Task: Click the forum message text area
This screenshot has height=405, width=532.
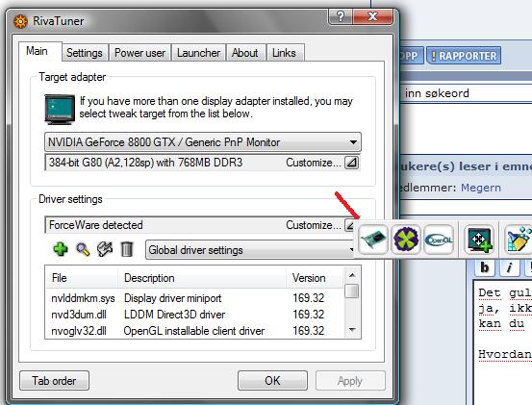Action: [503, 342]
